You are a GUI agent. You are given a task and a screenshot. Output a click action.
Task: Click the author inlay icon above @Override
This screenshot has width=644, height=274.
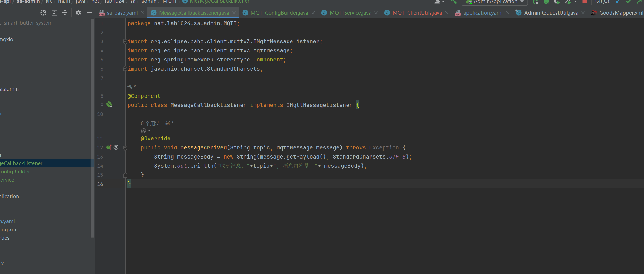tap(143, 131)
